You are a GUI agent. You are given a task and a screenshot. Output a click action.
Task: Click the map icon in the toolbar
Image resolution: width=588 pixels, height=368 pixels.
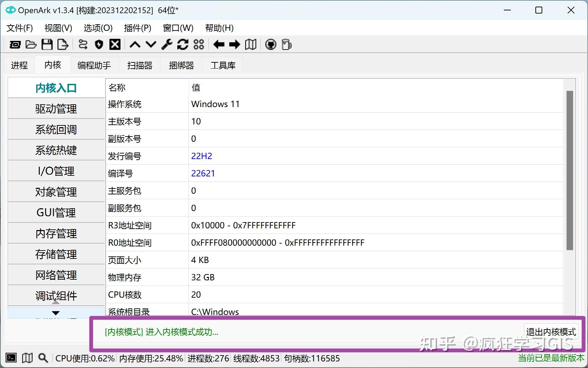[250, 44]
